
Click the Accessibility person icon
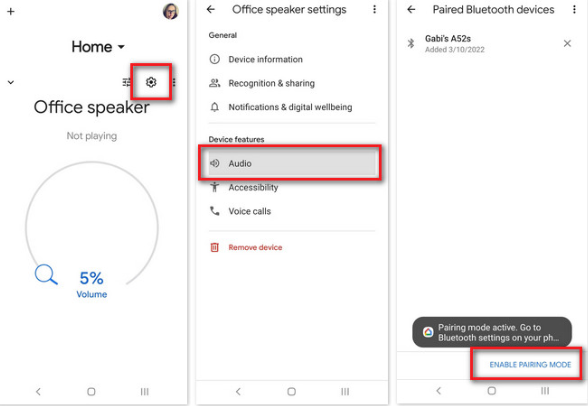(x=214, y=187)
